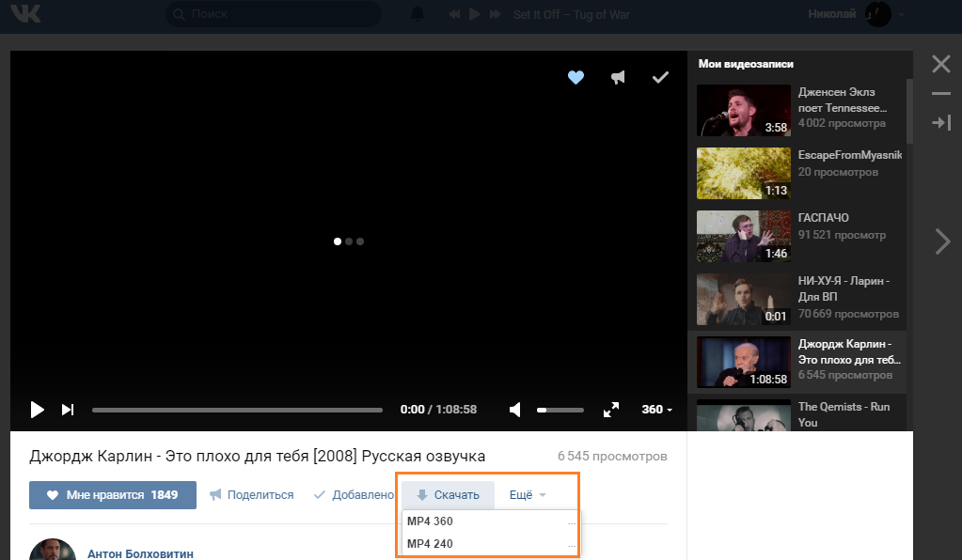962x560 pixels.
Task: Open EscapeFromMyasnik video thumbnail
Action: point(744,174)
